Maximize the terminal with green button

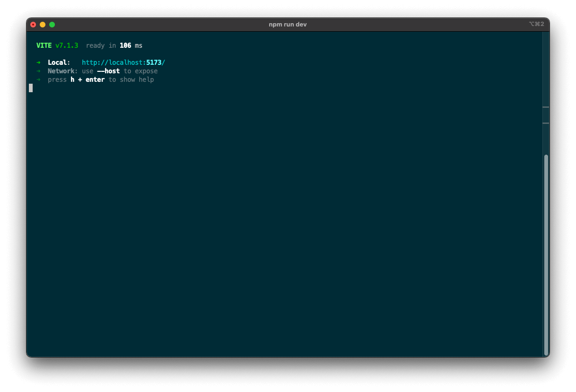[x=52, y=25]
